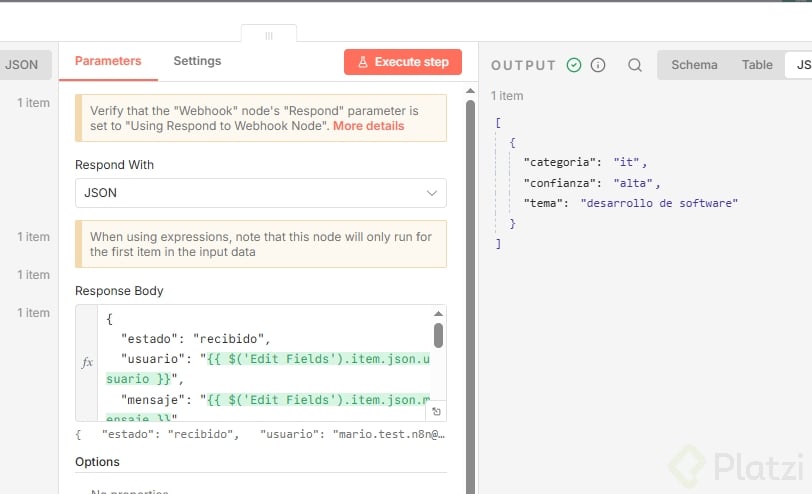Click the panel drag handle at top
Image resolution: width=812 pixels, height=494 pixels.
[269, 35]
